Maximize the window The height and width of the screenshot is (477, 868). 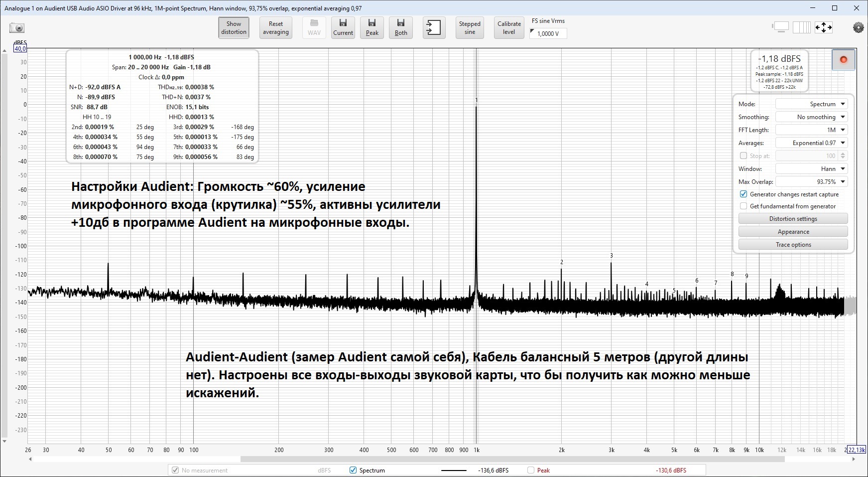point(835,8)
